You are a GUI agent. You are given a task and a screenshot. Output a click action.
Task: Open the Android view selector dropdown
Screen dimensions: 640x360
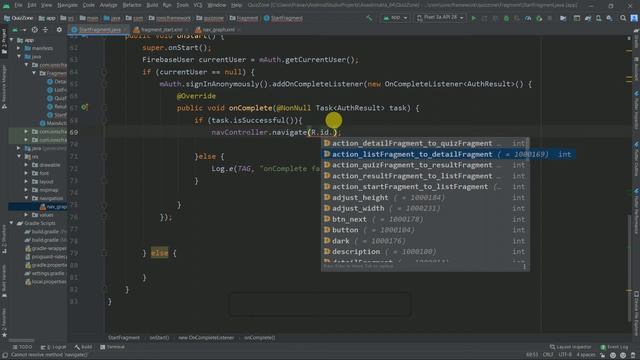18,30
